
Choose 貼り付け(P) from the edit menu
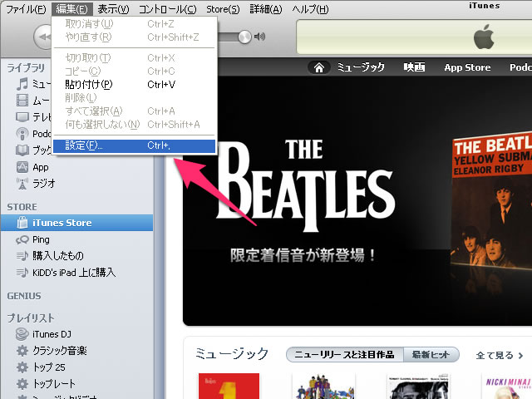click(x=135, y=85)
